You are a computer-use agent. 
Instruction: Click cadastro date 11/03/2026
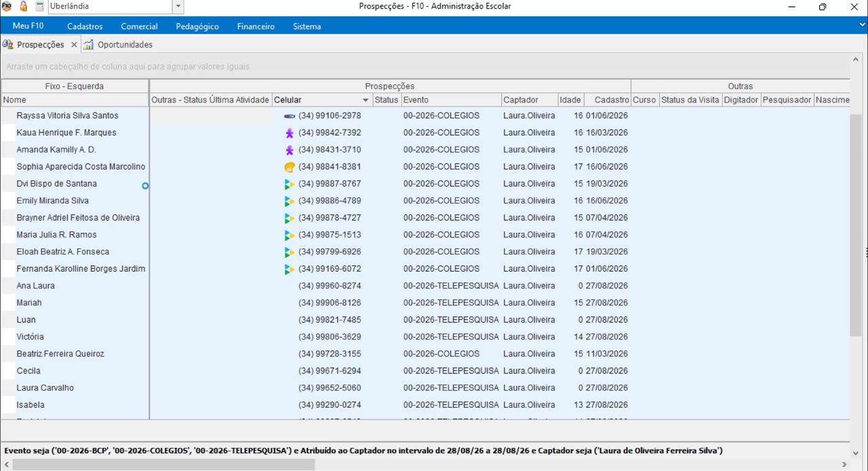607,354
